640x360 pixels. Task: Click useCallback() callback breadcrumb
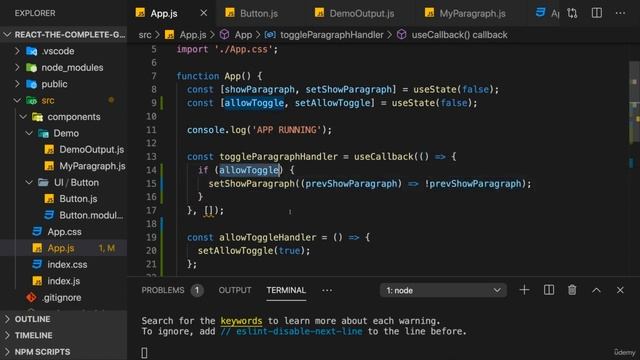(x=459, y=35)
